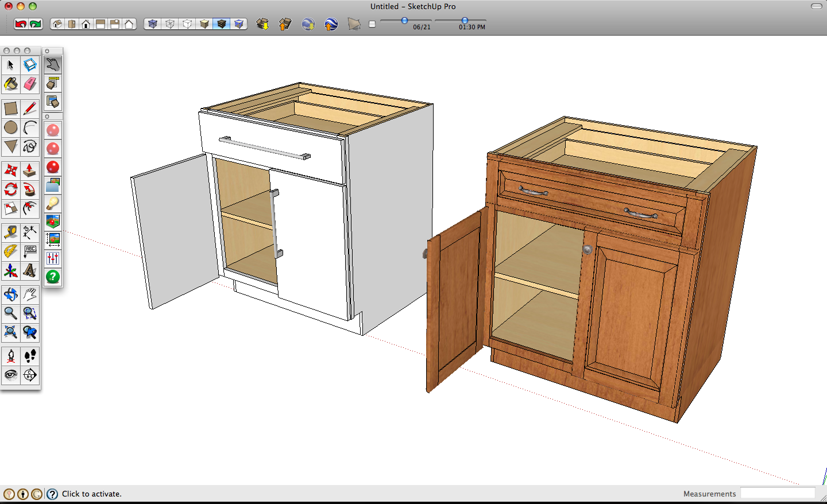Click the solid red sphere icon
827x504 pixels.
(x=53, y=167)
